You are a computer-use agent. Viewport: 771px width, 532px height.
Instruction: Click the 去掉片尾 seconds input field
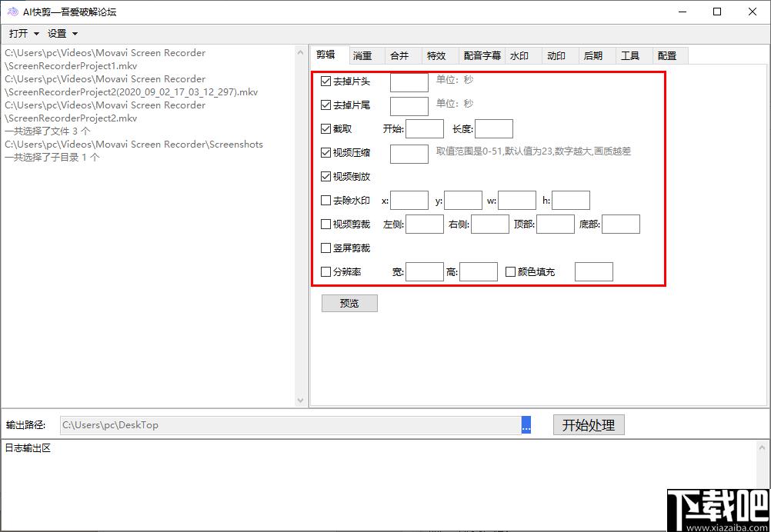(x=409, y=106)
